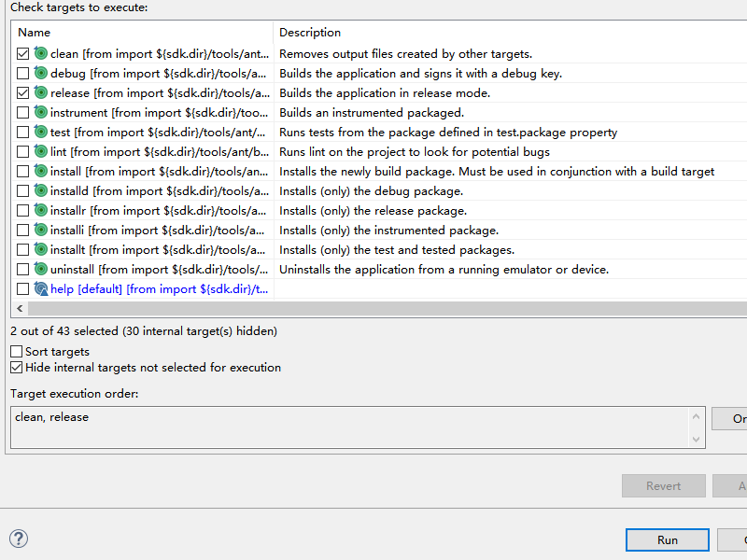Click the lint target's green icon
747x560 pixels.
[41, 152]
